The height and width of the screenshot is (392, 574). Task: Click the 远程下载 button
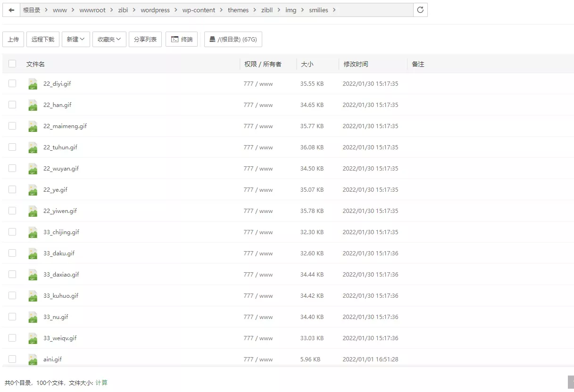pyautogui.click(x=43, y=40)
